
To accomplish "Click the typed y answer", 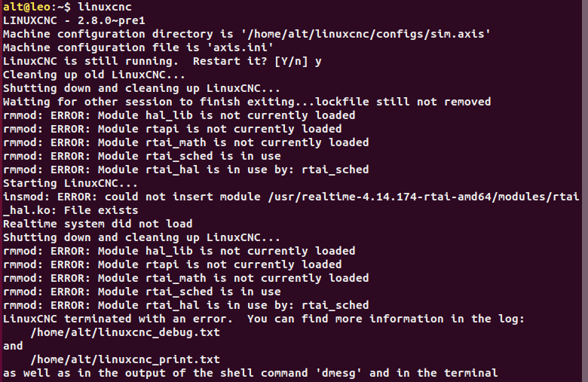I will coord(318,62).
